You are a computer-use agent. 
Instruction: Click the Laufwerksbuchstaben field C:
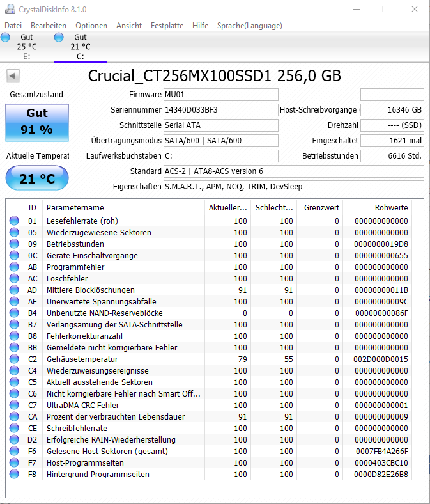click(x=221, y=156)
